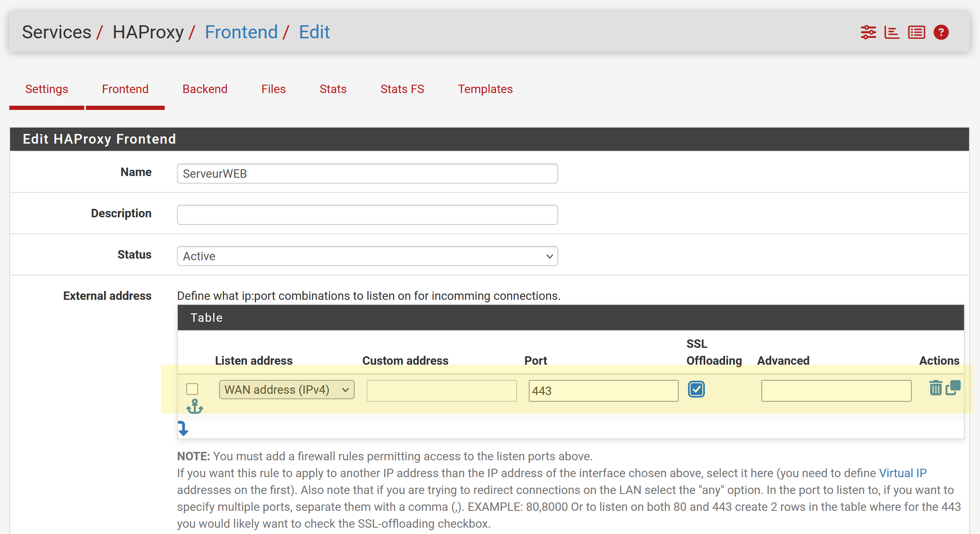980x534 pixels.
Task: Grab the anchor move icon in listen row
Action: 195,406
